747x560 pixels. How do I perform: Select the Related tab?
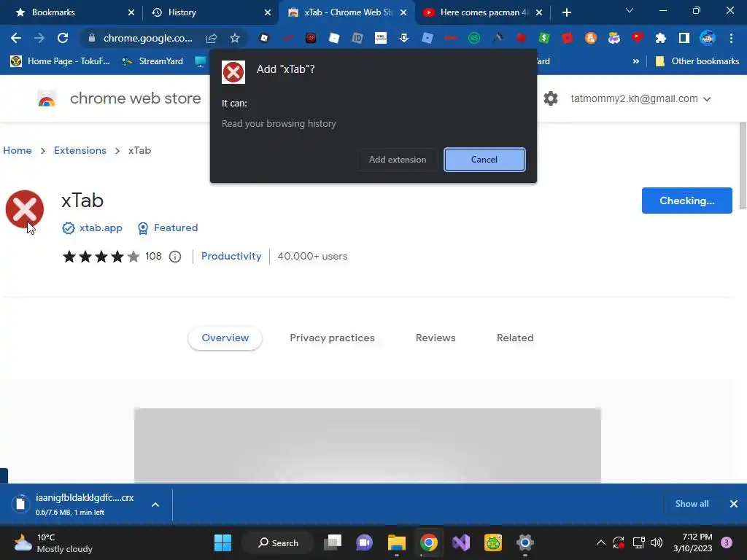(515, 338)
